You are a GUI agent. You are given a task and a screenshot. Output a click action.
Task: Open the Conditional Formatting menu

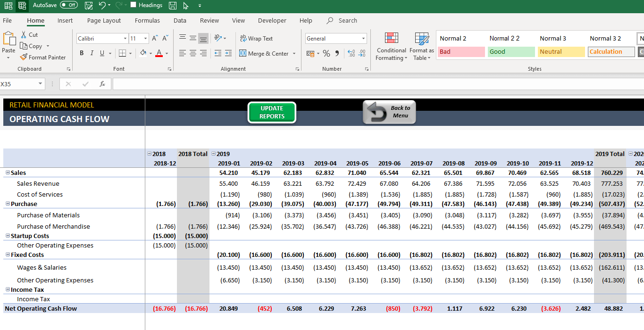tap(391, 47)
